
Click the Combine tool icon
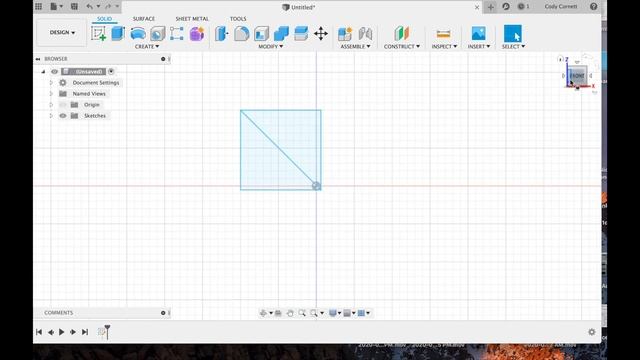pyautogui.click(x=281, y=34)
